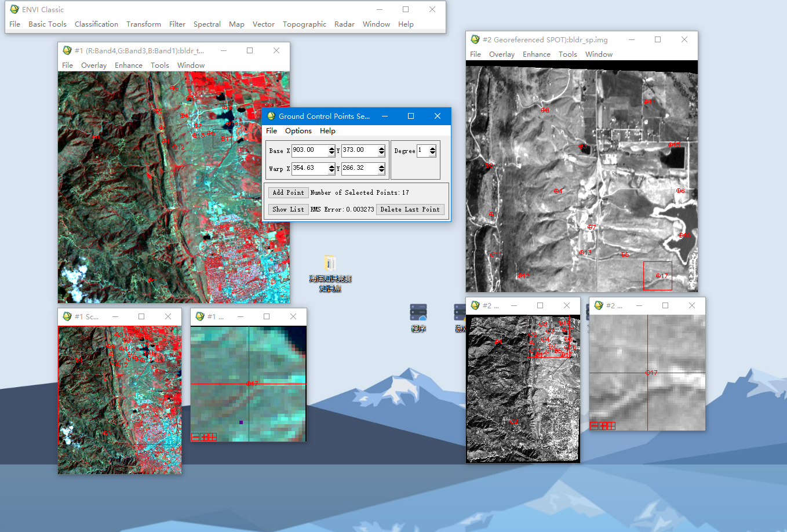Viewport: 787px width, 532px height.
Task: Click Add Point button
Action: click(x=288, y=192)
